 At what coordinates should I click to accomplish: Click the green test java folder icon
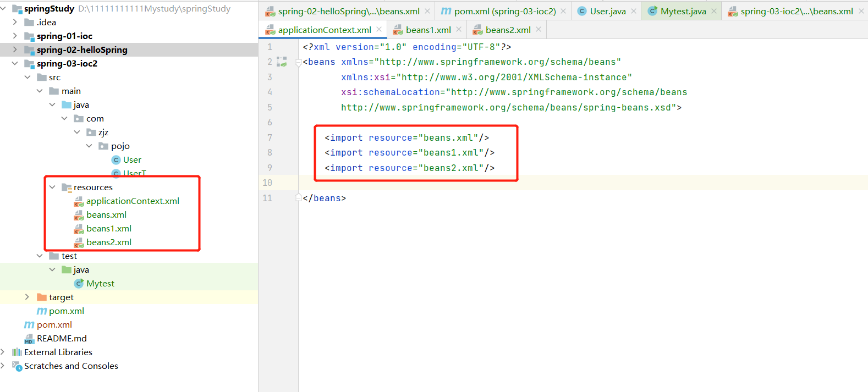point(67,270)
